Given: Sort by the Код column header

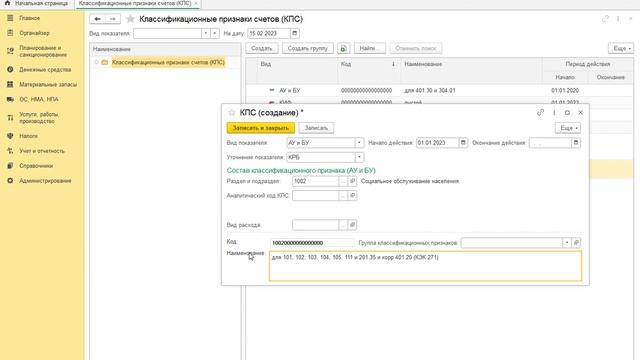Looking at the screenshot, I should point(368,64).
